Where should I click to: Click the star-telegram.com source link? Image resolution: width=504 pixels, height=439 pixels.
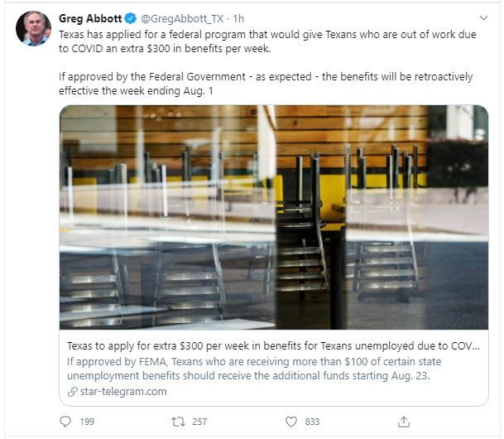tap(123, 392)
